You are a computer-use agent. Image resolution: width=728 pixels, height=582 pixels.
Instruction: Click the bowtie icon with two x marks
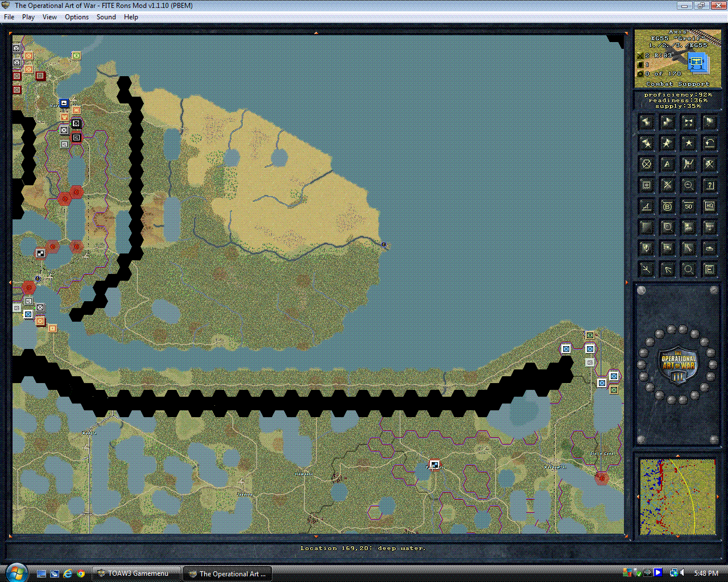[x=689, y=122]
